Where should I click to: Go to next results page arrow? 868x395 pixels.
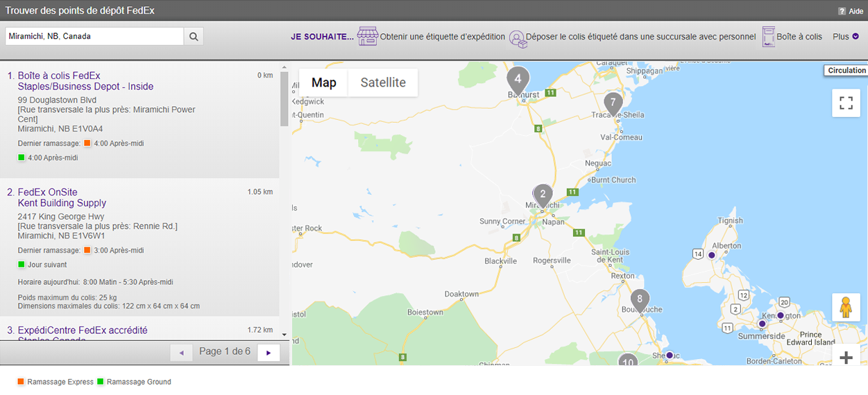click(269, 353)
